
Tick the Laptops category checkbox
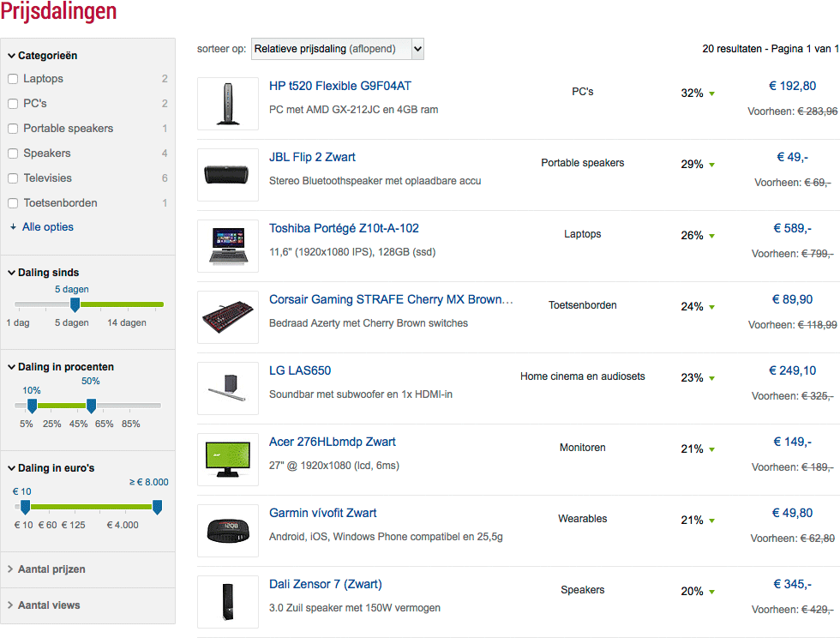tap(14, 79)
